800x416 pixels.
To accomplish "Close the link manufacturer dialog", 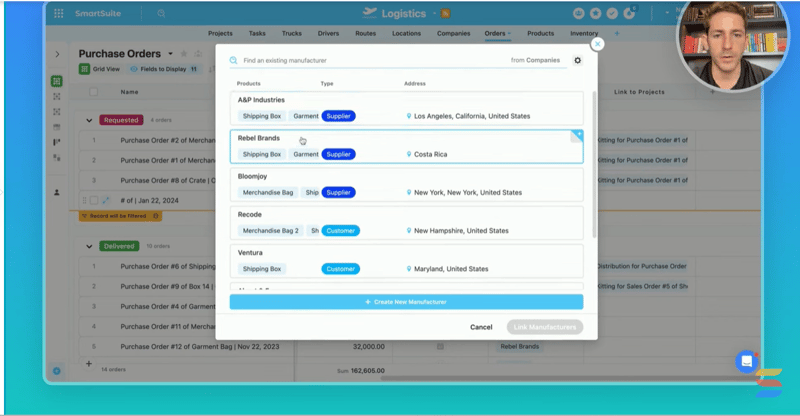I will pyautogui.click(x=597, y=44).
